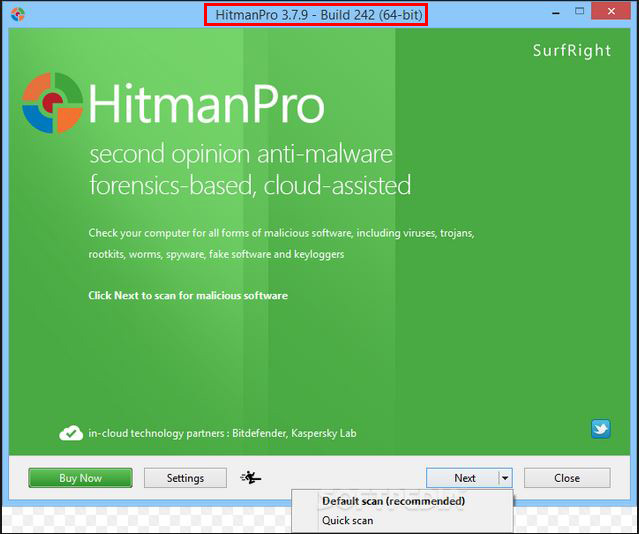Click 'second opinion anti-malware' tagline
The width and height of the screenshot is (639, 534).
[241, 154]
